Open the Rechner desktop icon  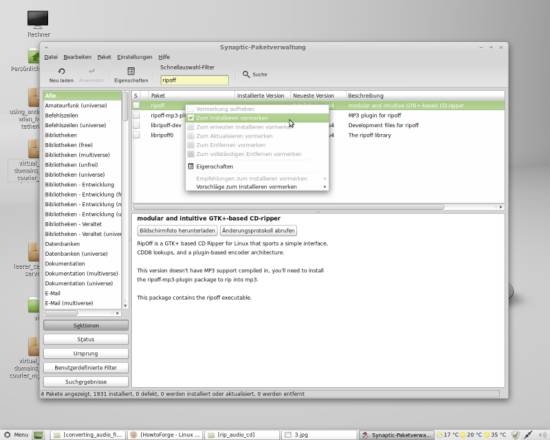click(x=38, y=19)
